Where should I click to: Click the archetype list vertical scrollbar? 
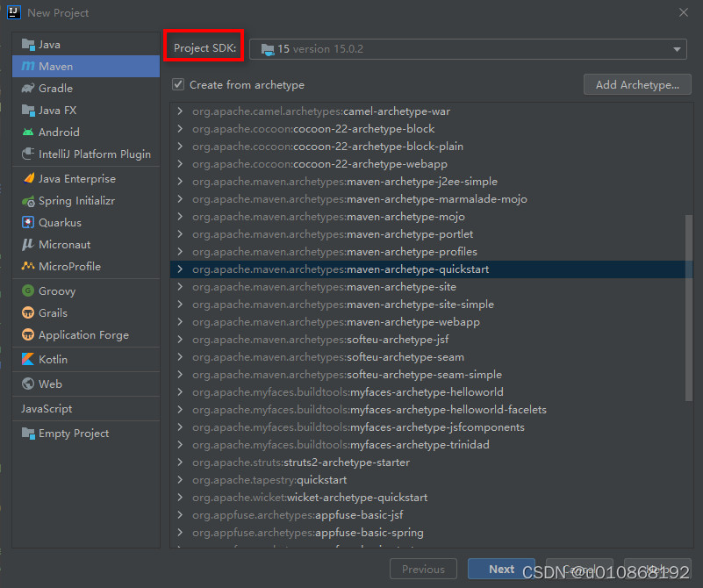(689, 307)
